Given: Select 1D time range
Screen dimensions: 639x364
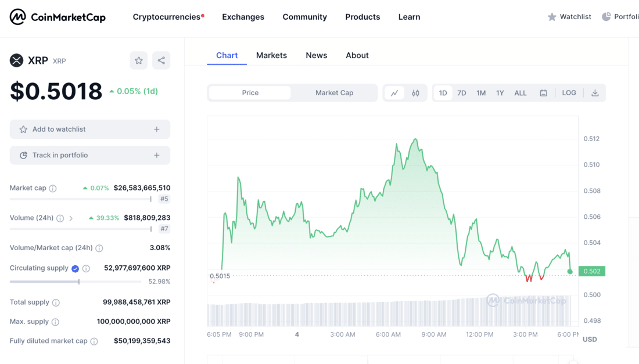Looking at the screenshot, I should point(443,93).
